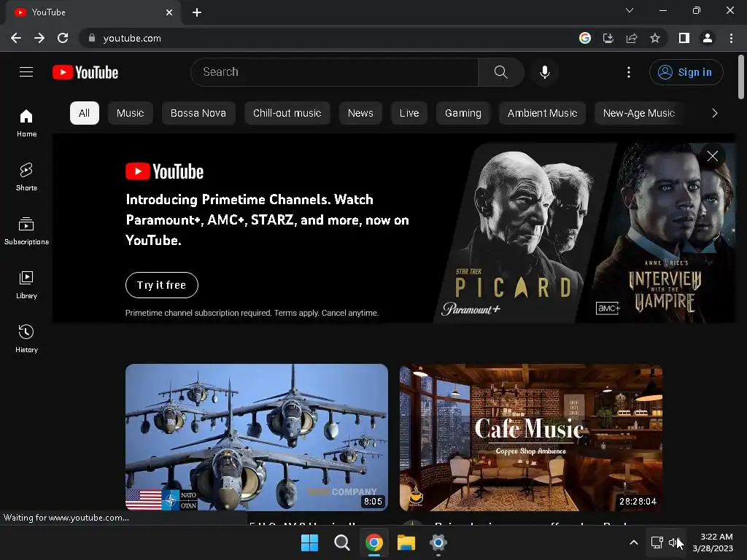Viewport: 747px width, 560px height.
Task: Click the lock site info icon
Action: click(92, 38)
